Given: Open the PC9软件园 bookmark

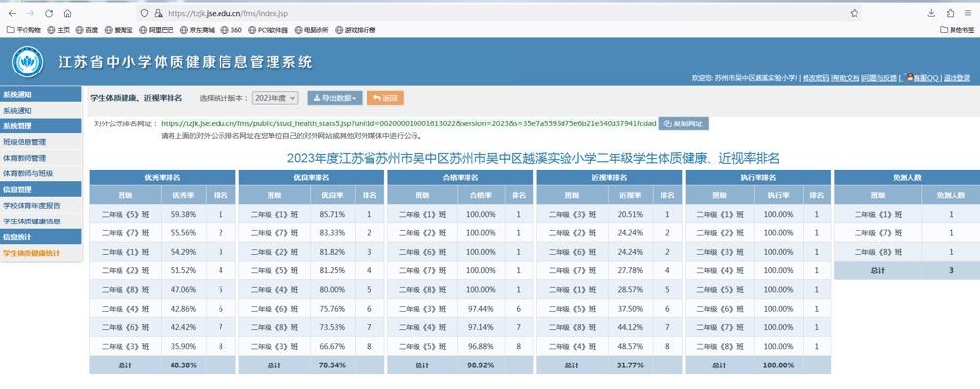Looking at the screenshot, I should tap(269, 29).
